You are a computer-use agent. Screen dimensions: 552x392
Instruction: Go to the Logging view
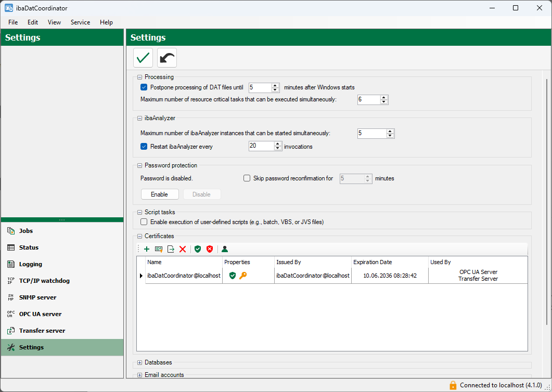pyautogui.click(x=62, y=264)
